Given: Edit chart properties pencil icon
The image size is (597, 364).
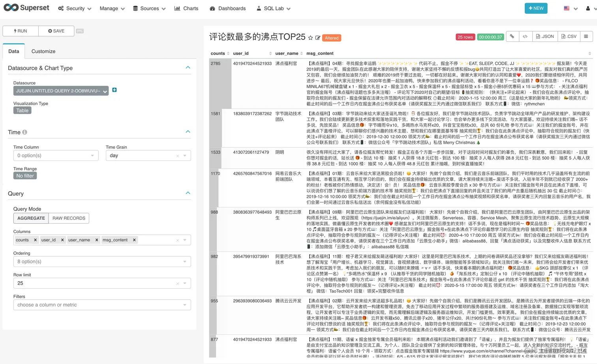Looking at the screenshot, I should [317, 38].
